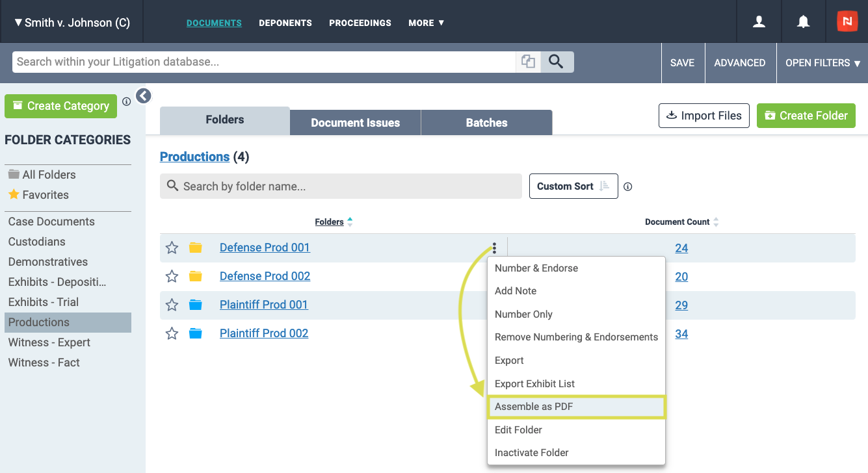The width and height of the screenshot is (868, 473).
Task: Select Case Documents category
Action: click(51, 222)
